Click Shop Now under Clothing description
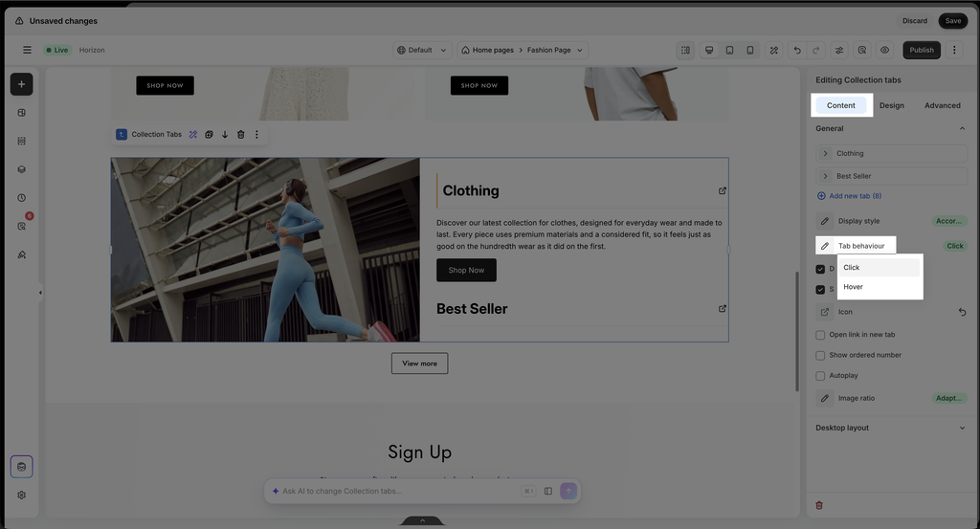980x529 pixels. pyautogui.click(x=466, y=271)
